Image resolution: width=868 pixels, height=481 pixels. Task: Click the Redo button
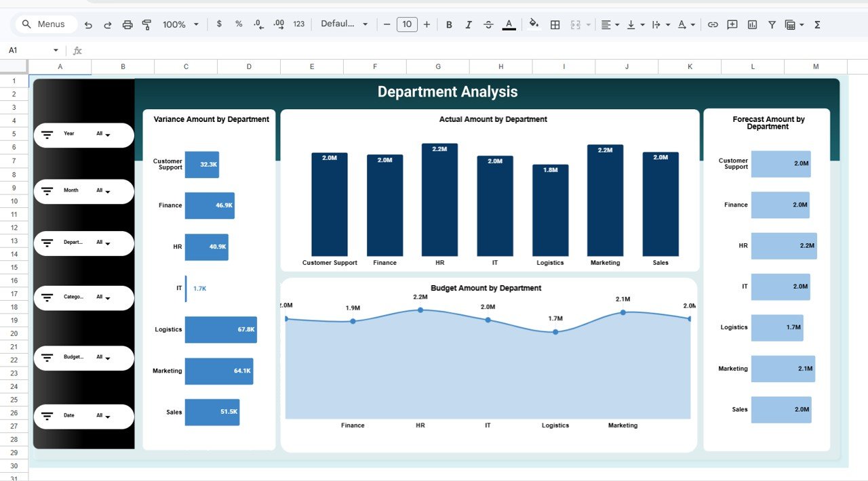click(107, 24)
